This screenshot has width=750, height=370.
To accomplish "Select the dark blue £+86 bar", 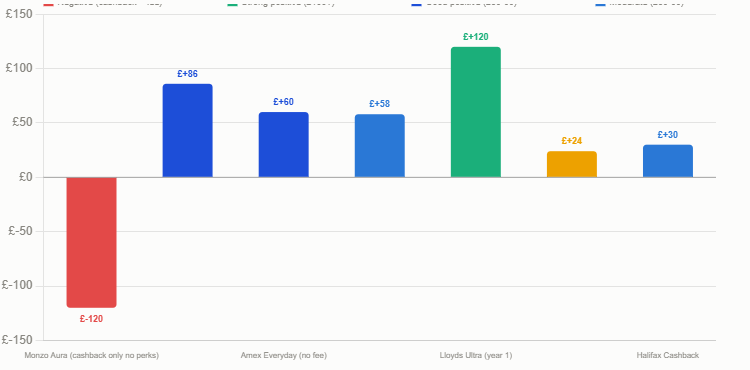I will click(188, 131).
